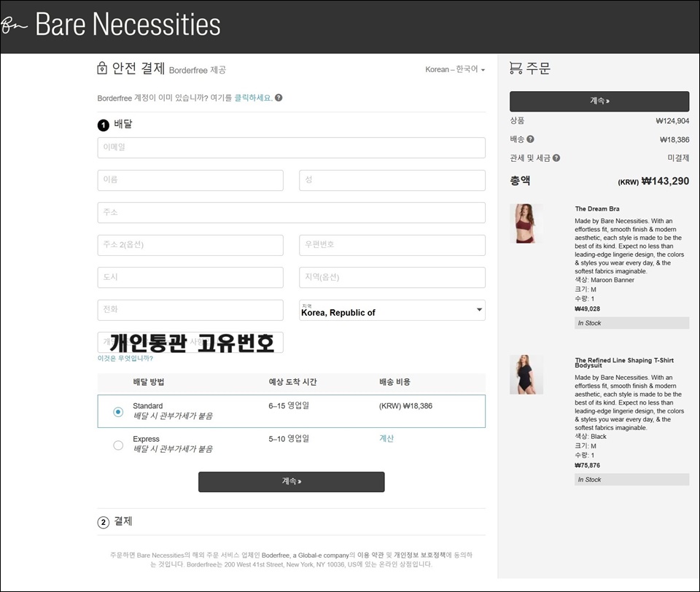This screenshot has height=592, width=700.
Task: Click the ₩18,386 shipping amount in order summary
Action: click(674, 139)
